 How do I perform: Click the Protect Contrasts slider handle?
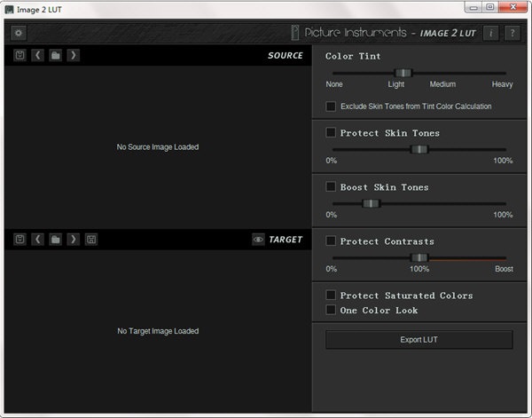[x=419, y=257]
